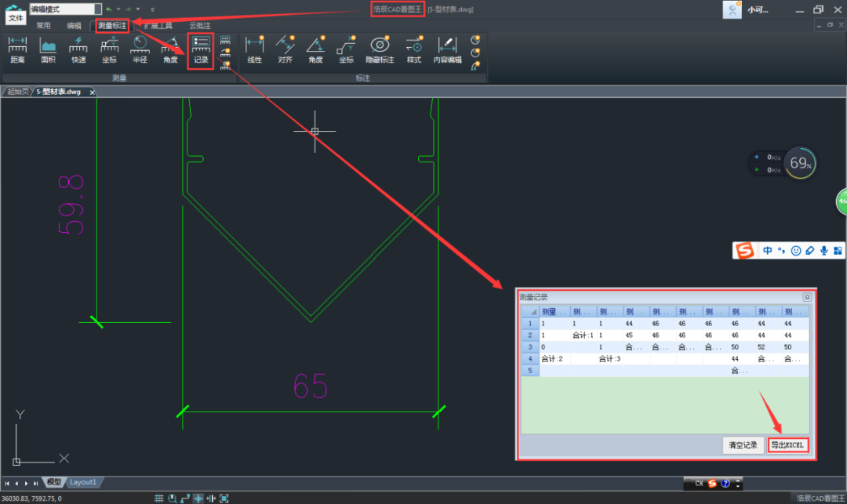Click the first 测量 column header
The width and height of the screenshot is (847, 504).
point(554,312)
